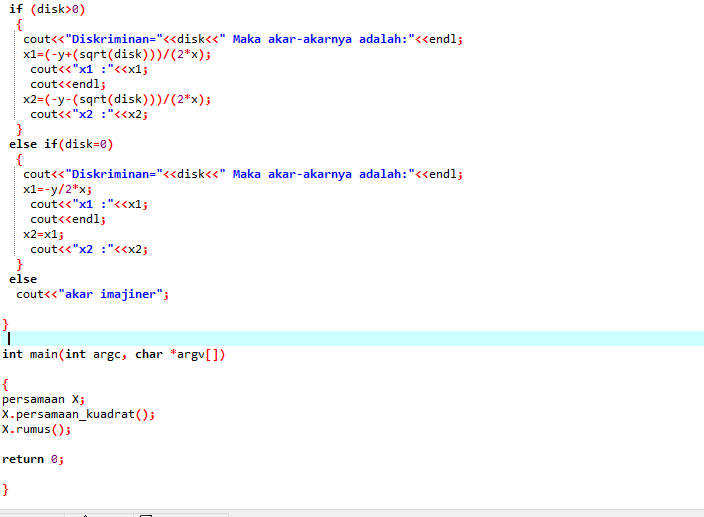Click the "X.rumus();" call
The width and height of the screenshot is (704, 517).
point(36,429)
